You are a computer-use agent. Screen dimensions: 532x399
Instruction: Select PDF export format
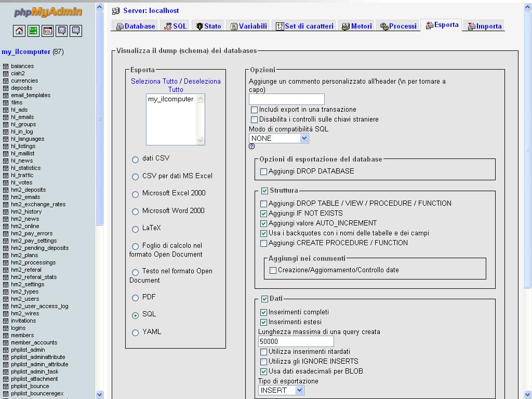pyautogui.click(x=136, y=298)
